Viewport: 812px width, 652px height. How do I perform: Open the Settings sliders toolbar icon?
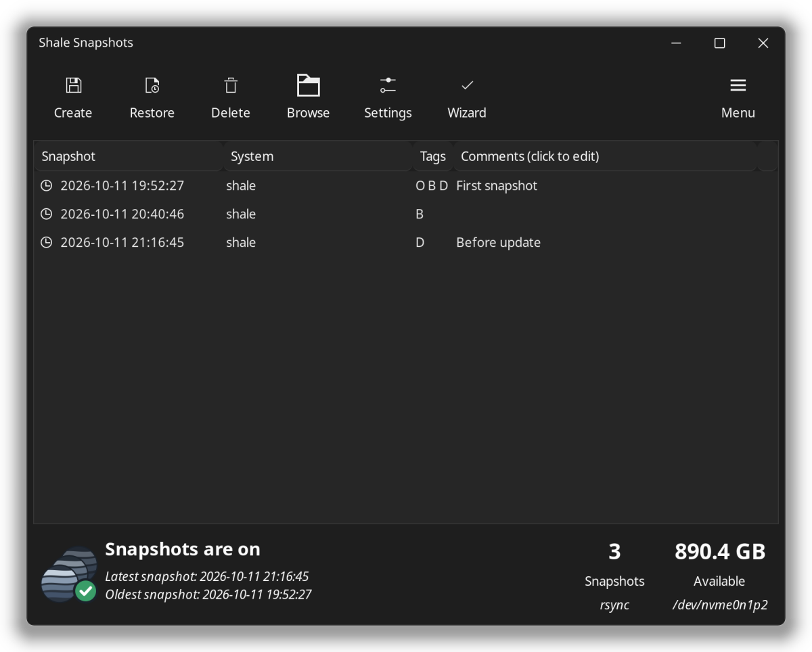pos(388,85)
